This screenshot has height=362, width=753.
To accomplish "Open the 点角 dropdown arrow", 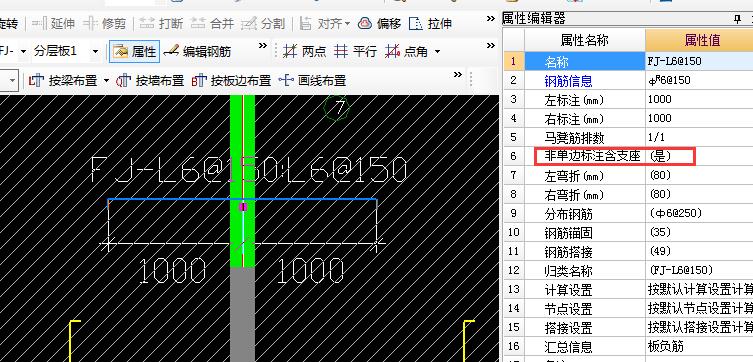I will [437, 51].
